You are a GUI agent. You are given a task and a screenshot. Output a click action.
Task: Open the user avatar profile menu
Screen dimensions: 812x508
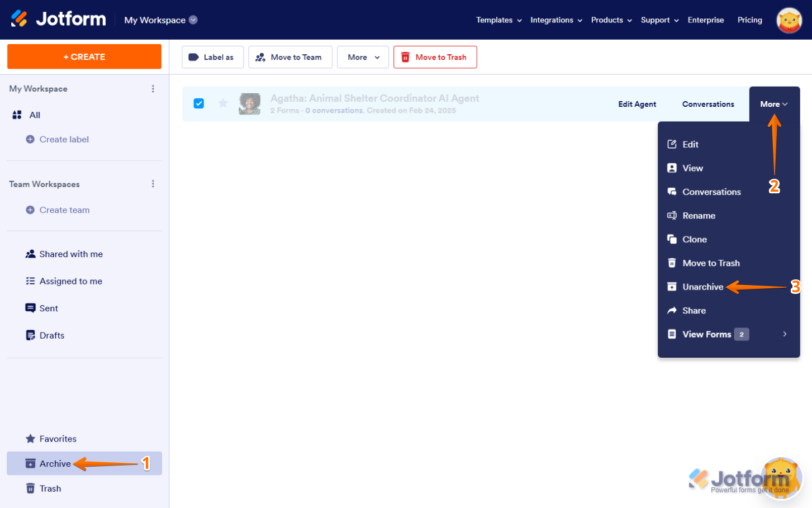789,20
